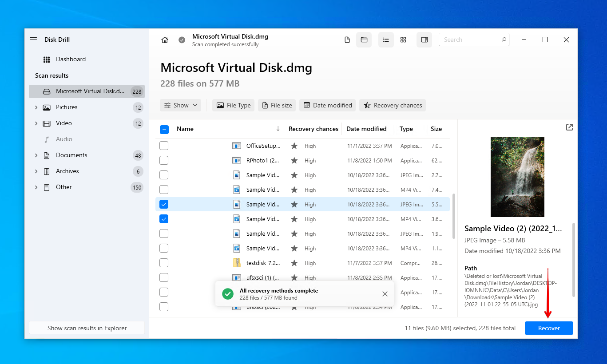Image resolution: width=607 pixels, height=364 pixels.
Task: Check the OfficeSetup file checkbox
Action: point(164,146)
